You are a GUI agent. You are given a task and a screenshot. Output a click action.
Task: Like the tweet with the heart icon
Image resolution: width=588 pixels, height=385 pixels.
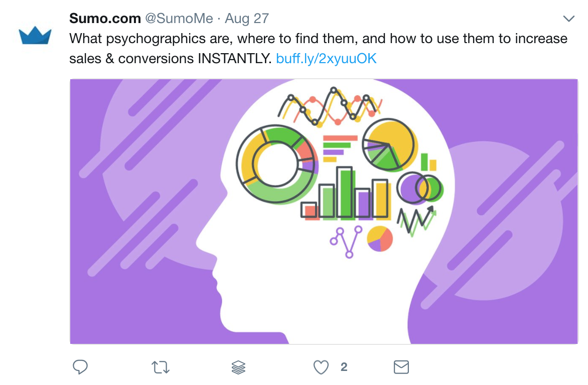click(321, 367)
